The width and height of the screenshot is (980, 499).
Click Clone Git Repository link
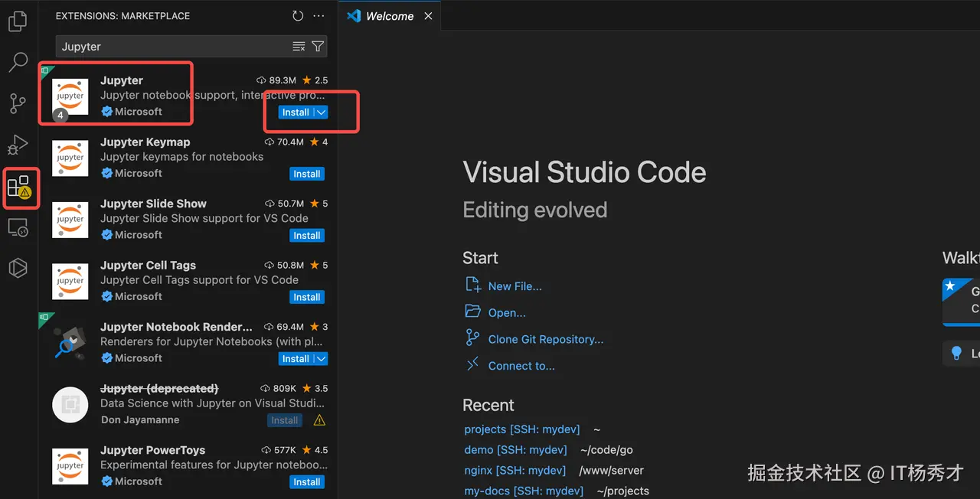click(545, 339)
